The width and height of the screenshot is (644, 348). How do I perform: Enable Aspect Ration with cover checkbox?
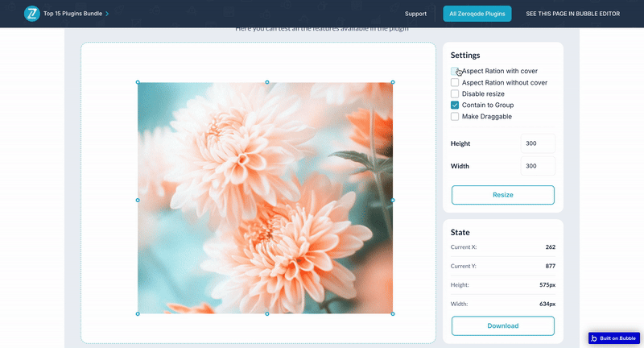tap(455, 71)
